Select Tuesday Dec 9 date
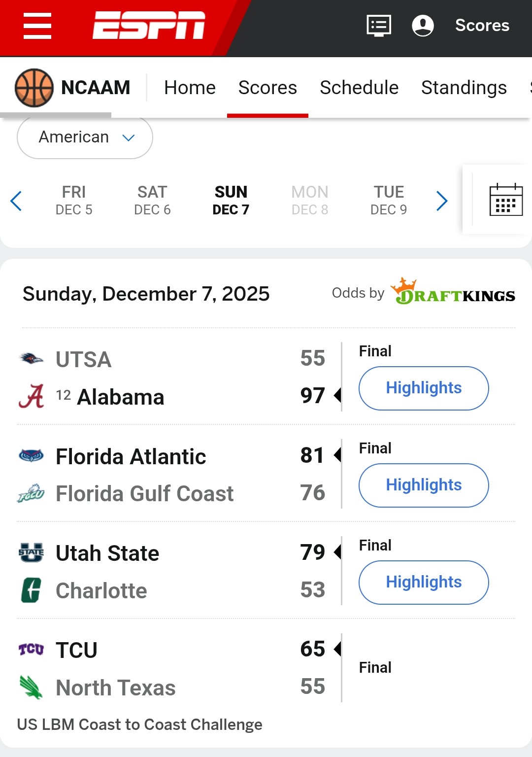 click(389, 201)
